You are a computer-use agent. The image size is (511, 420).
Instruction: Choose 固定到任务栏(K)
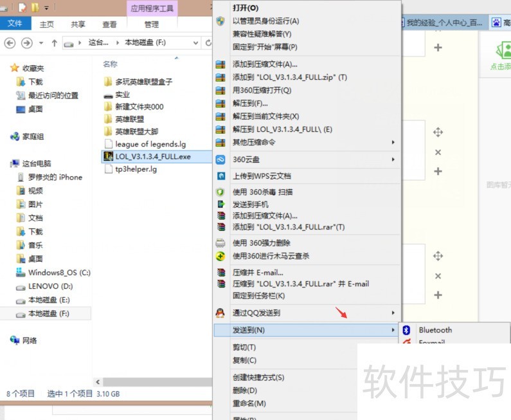[x=258, y=296]
